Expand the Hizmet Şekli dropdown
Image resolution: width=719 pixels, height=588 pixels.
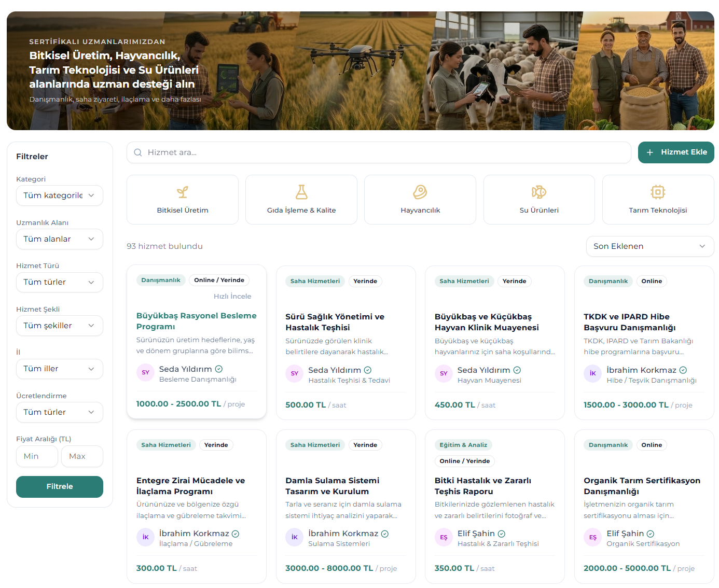[59, 326]
